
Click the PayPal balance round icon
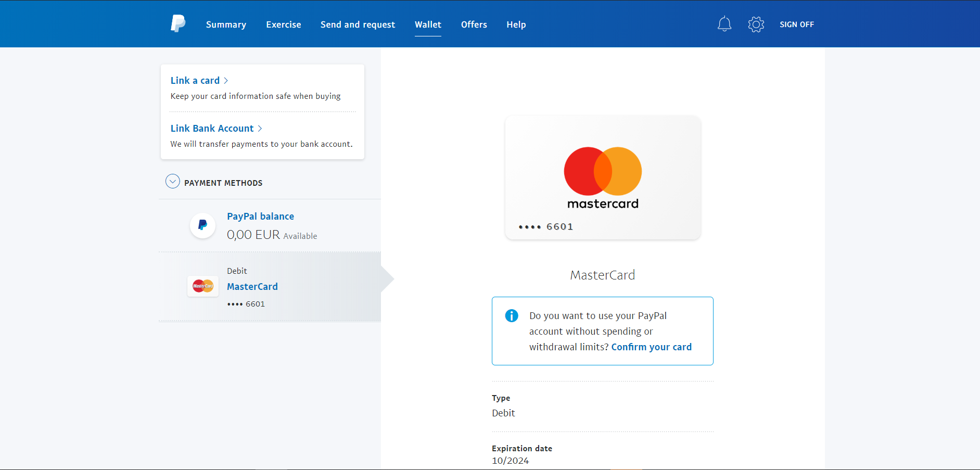(x=202, y=225)
